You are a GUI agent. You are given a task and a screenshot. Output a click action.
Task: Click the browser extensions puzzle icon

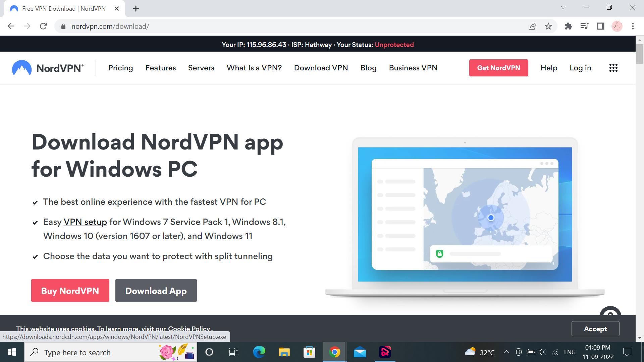point(568,26)
